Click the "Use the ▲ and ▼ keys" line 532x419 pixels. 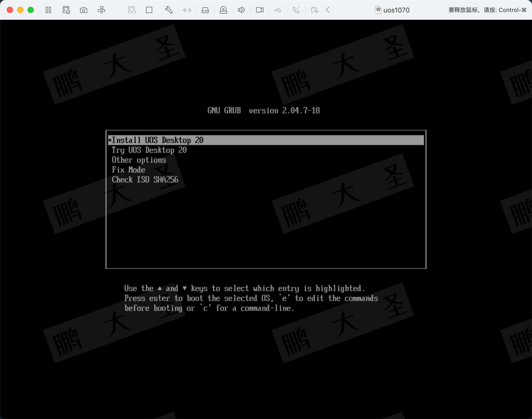click(x=245, y=288)
